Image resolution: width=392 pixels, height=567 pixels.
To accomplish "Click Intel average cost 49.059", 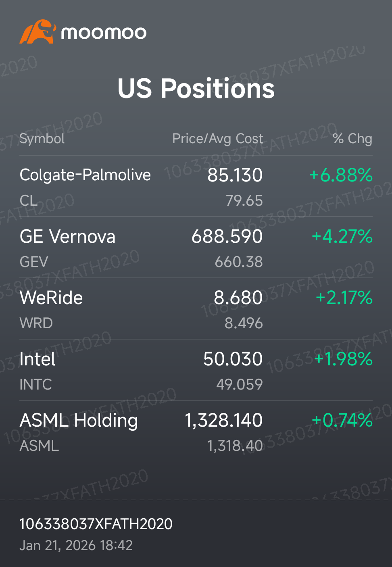I will [240, 384].
